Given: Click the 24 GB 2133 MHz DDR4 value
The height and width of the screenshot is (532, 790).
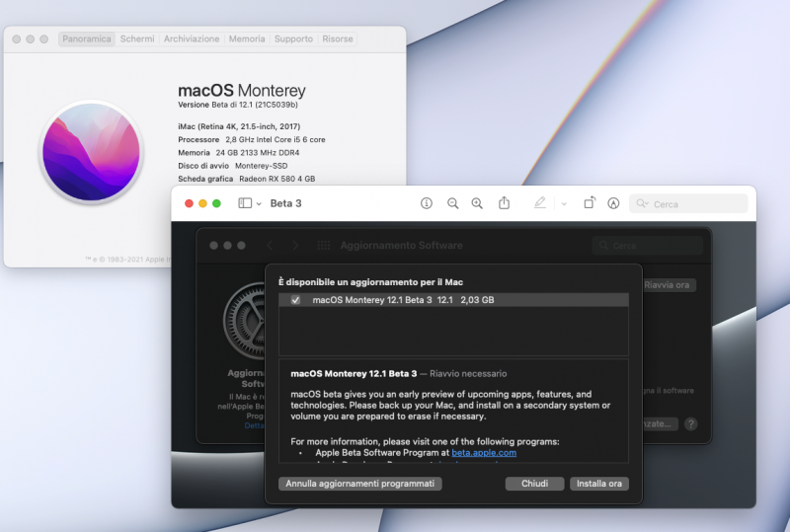Looking at the screenshot, I should pyautogui.click(x=258, y=153).
